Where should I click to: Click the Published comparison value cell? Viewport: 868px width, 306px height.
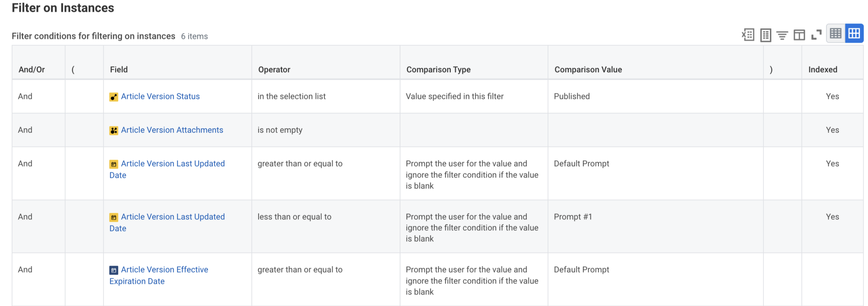click(571, 96)
